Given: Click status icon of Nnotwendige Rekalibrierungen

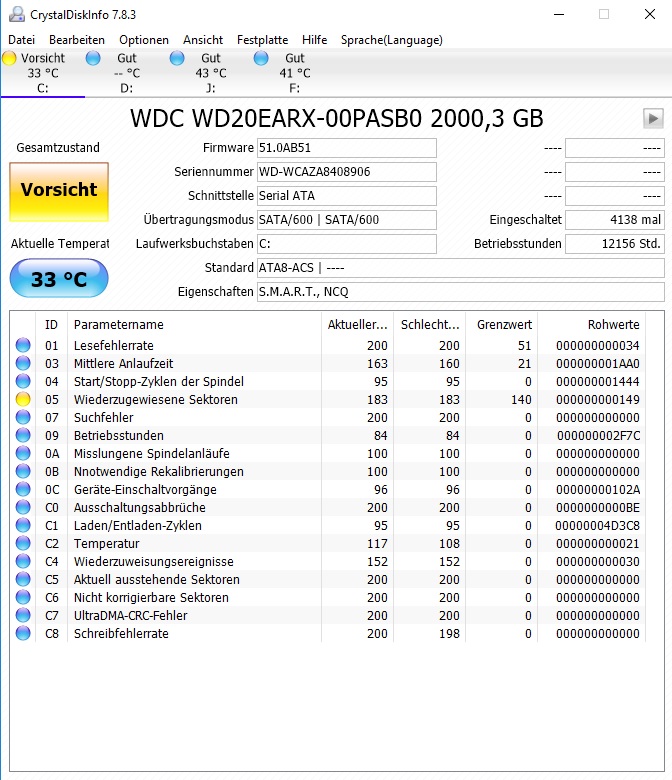Looking at the screenshot, I should [x=23, y=471].
